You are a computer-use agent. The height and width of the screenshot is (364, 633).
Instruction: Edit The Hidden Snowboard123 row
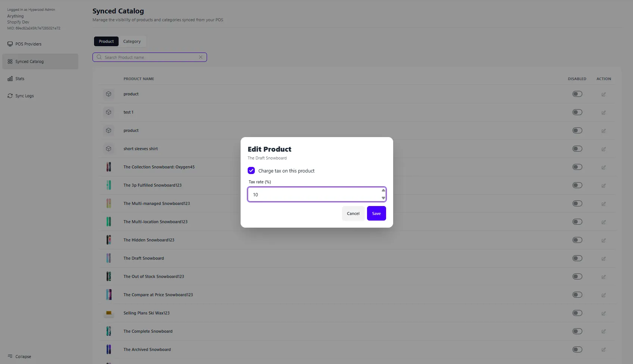click(x=604, y=240)
